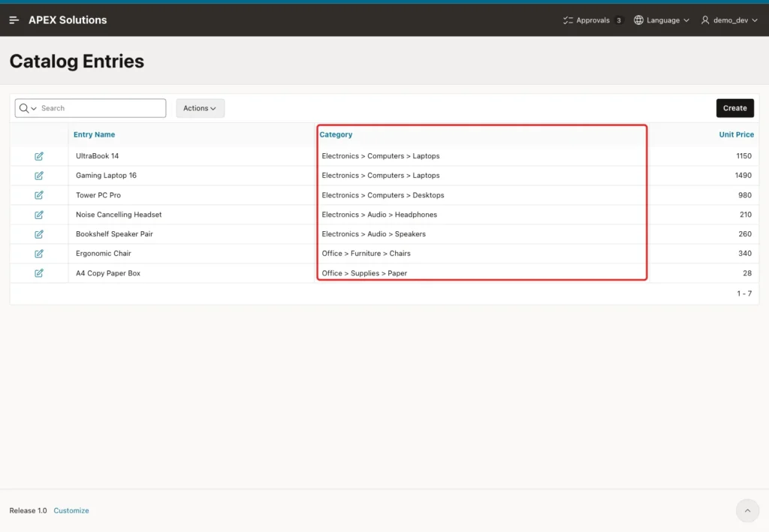Image resolution: width=769 pixels, height=532 pixels.
Task: Click the Category column header
Action: coord(336,134)
